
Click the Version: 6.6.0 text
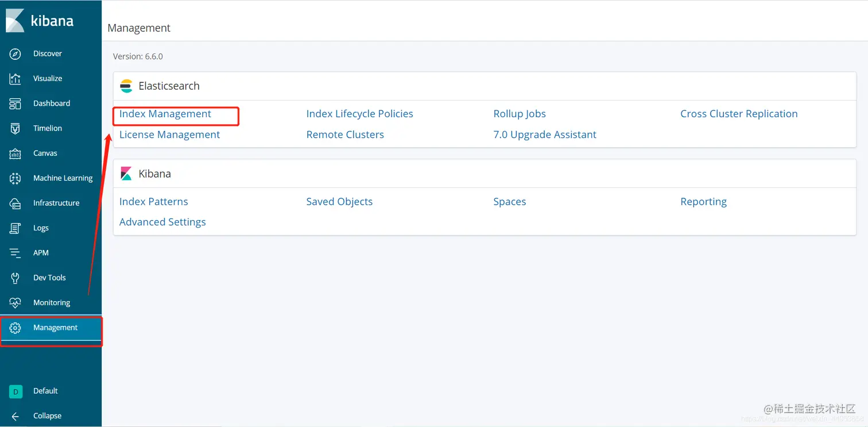138,56
